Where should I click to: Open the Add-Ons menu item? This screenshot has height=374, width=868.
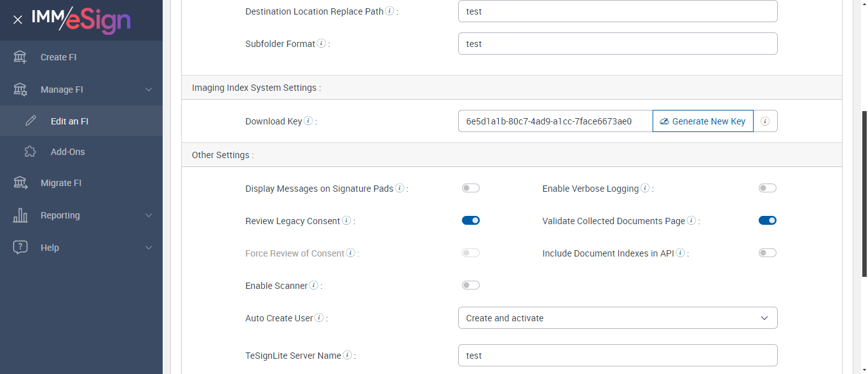[67, 152]
